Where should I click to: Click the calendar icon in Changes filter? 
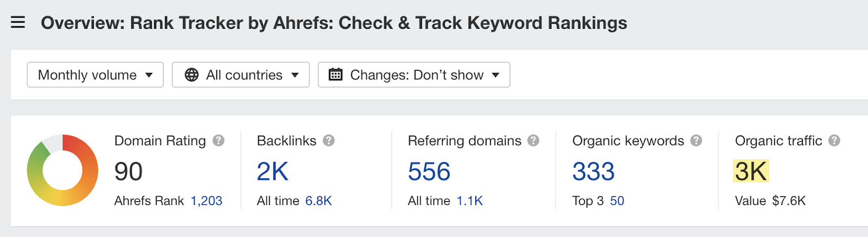[x=336, y=75]
